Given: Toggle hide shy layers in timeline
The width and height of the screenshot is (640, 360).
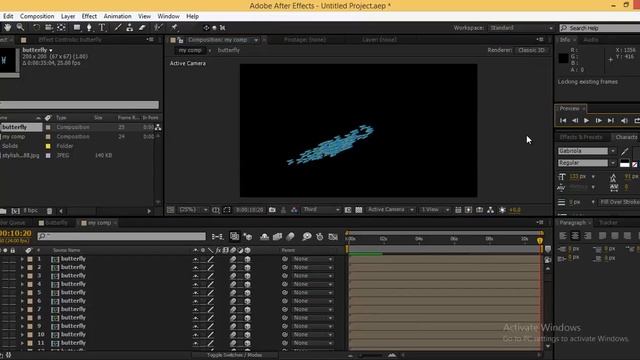Looking at the screenshot, I should [264, 237].
